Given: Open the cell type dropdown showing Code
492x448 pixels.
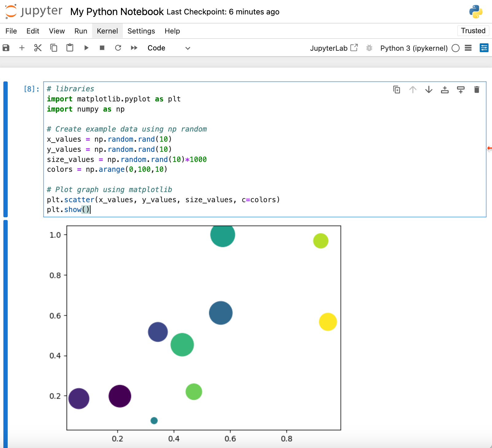Looking at the screenshot, I should (x=169, y=48).
